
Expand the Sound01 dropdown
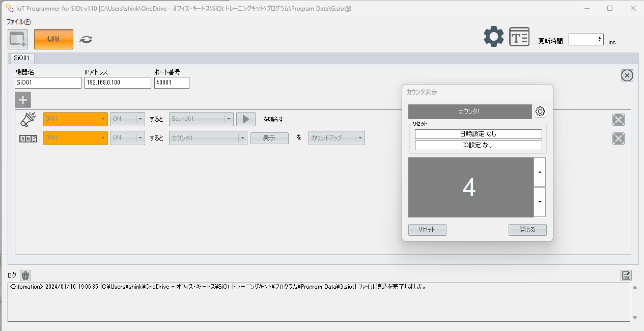coord(229,119)
